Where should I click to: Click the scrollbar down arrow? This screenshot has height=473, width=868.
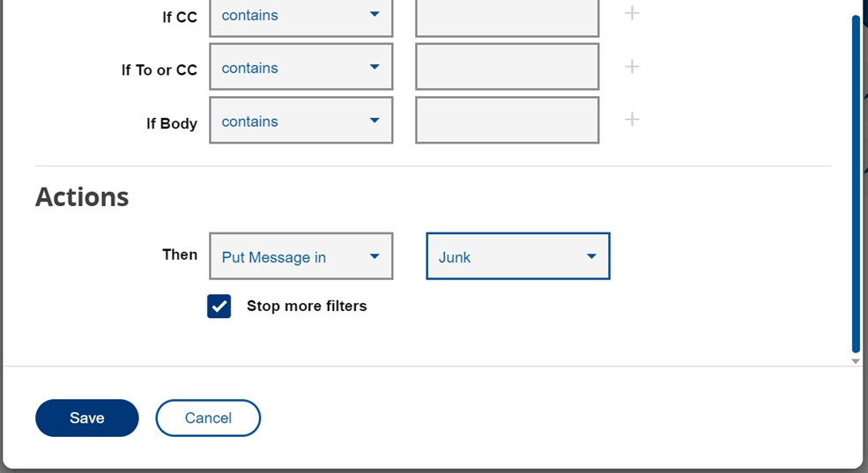(x=855, y=361)
